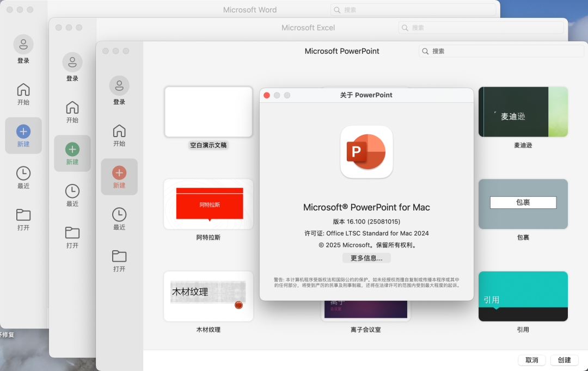
Task: Click the 木材纹理 caption under the template
Action: [x=209, y=330]
